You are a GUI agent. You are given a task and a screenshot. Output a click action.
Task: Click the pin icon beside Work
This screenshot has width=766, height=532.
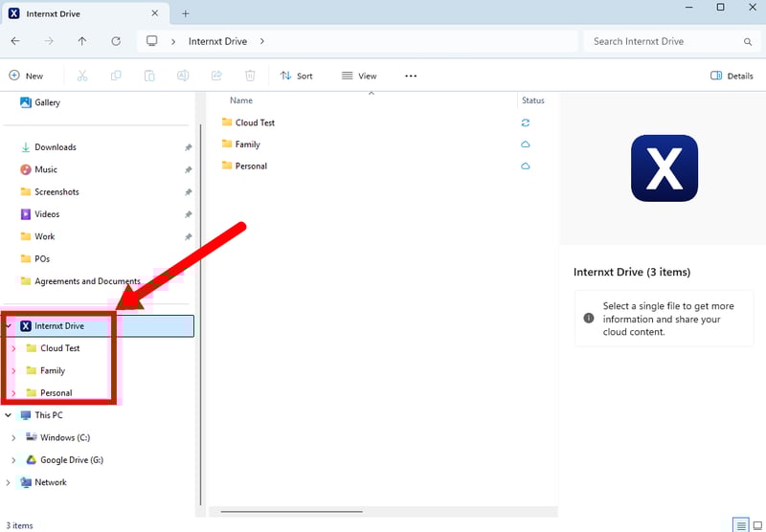188,237
